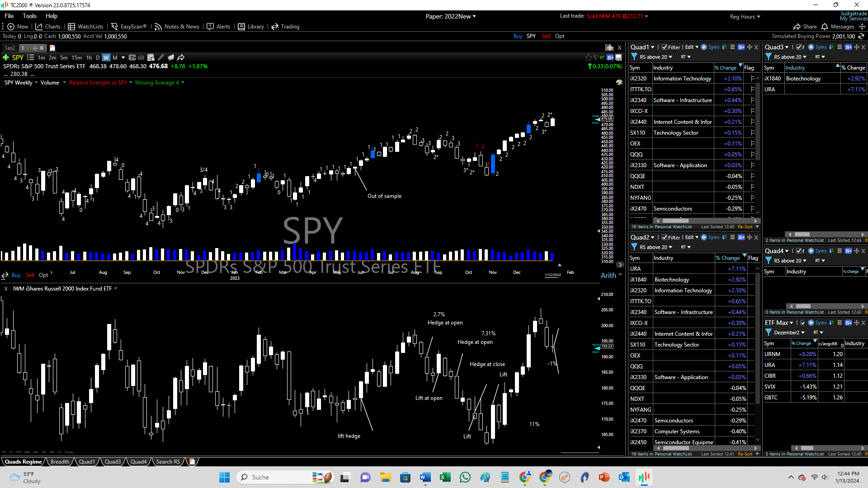
Task: Expand the RS above 20 dropdown in Quad1
Action: (x=670, y=57)
